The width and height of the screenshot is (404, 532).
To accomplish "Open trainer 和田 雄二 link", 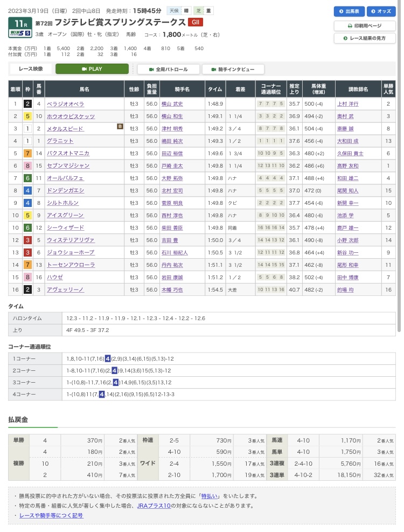I will 348,178.
